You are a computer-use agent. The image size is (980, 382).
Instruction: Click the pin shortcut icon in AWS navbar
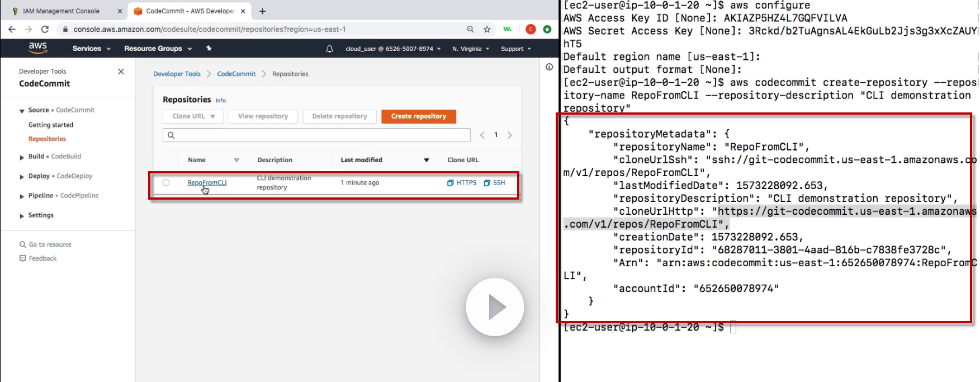click(209, 49)
